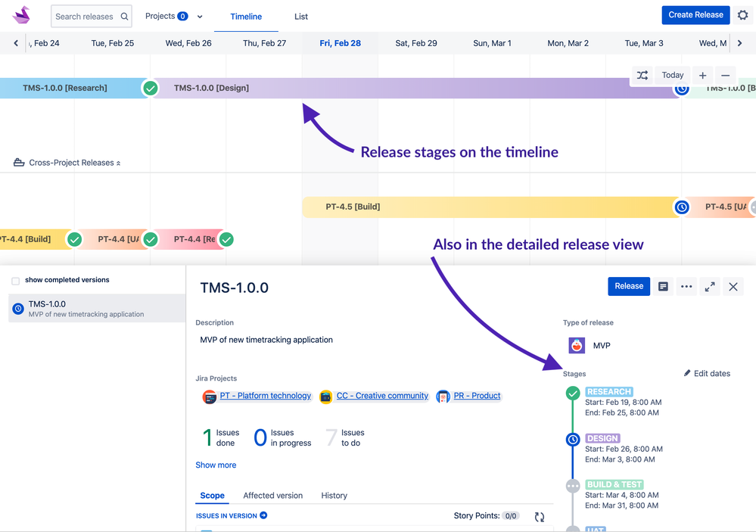Click checkmark after PT-4.4 UAT stage
Image resolution: width=756 pixels, height=532 pixels.
151,239
